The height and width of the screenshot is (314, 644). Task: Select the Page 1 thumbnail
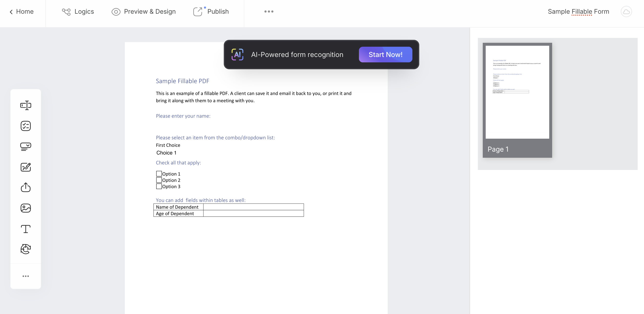click(517, 100)
